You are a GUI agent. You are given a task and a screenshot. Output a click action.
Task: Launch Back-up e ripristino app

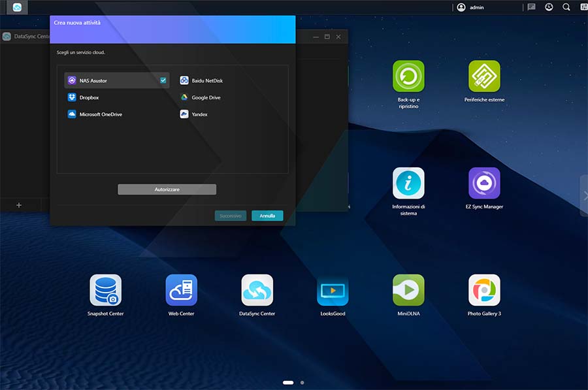point(408,76)
